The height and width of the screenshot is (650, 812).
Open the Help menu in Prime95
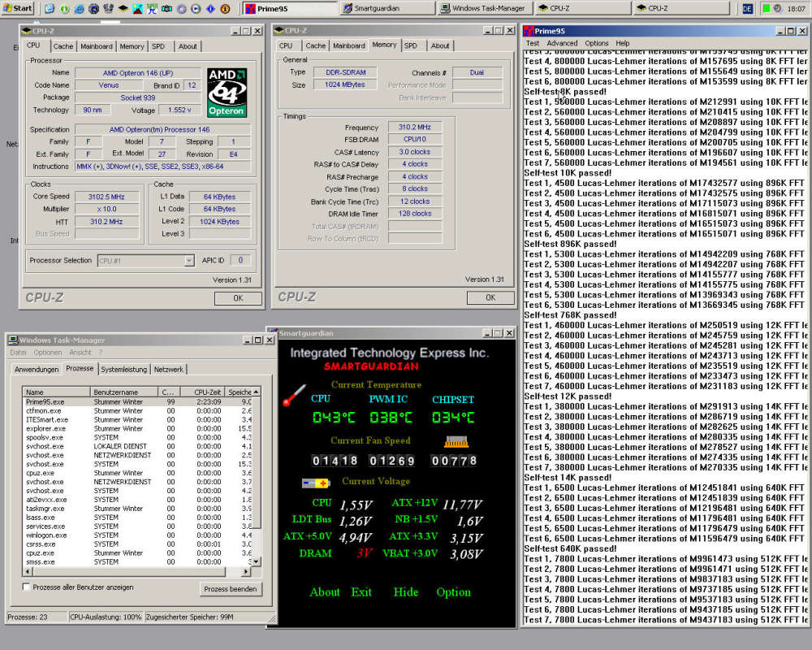pyautogui.click(x=623, y=43)
